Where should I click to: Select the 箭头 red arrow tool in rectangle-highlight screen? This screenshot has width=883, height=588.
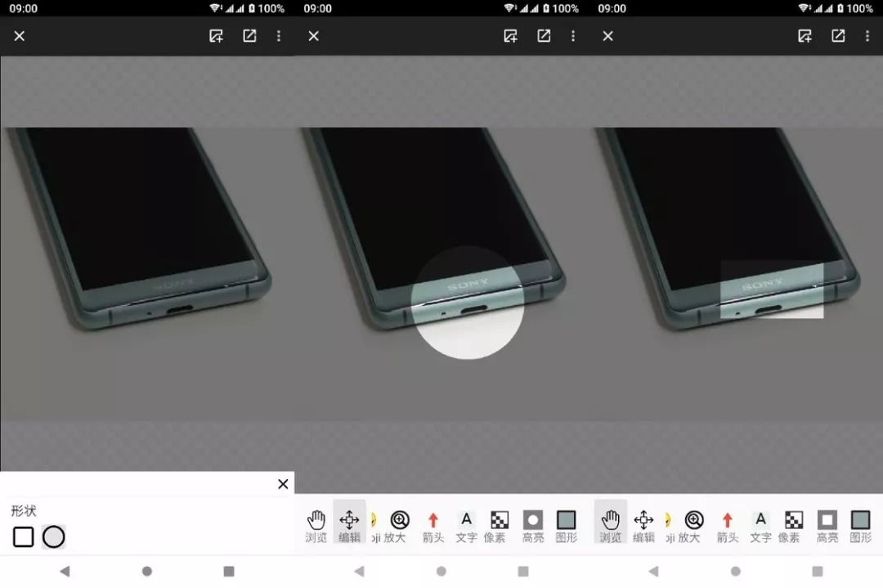tap(728, 526)
